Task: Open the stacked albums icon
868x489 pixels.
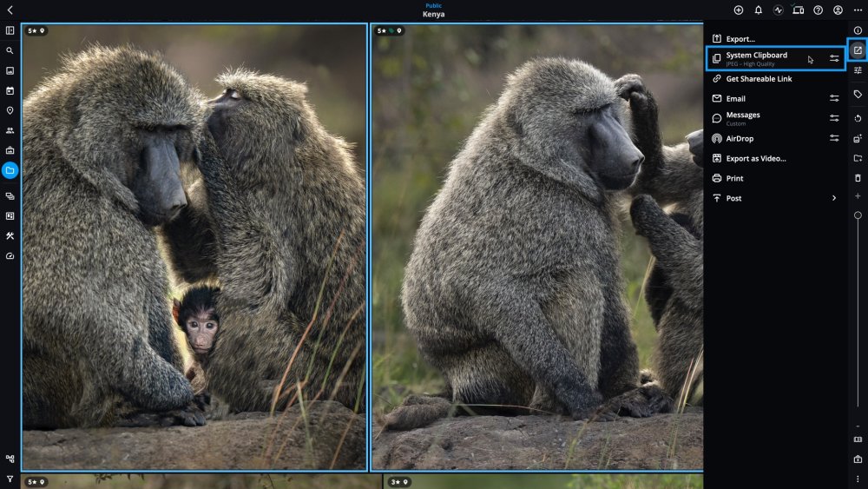Action: (x=10, y=196)
